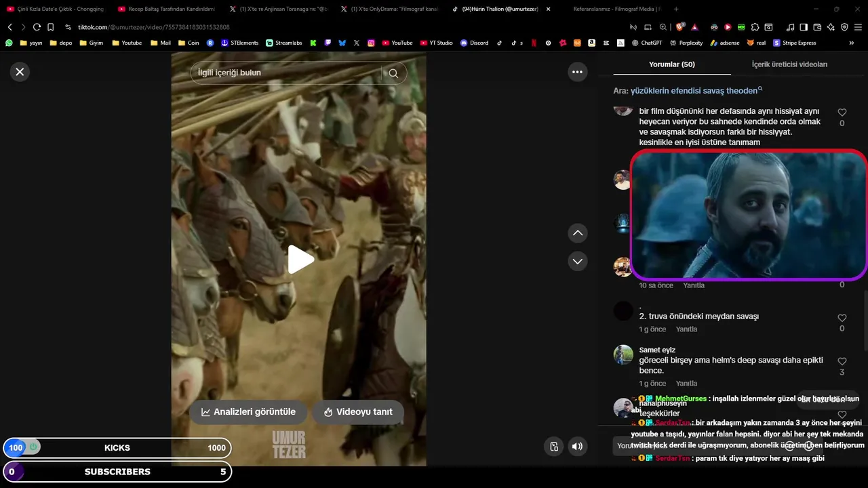Reload the page with refresh icon
Screen dimensions: 868x488
tap(37, 27)
